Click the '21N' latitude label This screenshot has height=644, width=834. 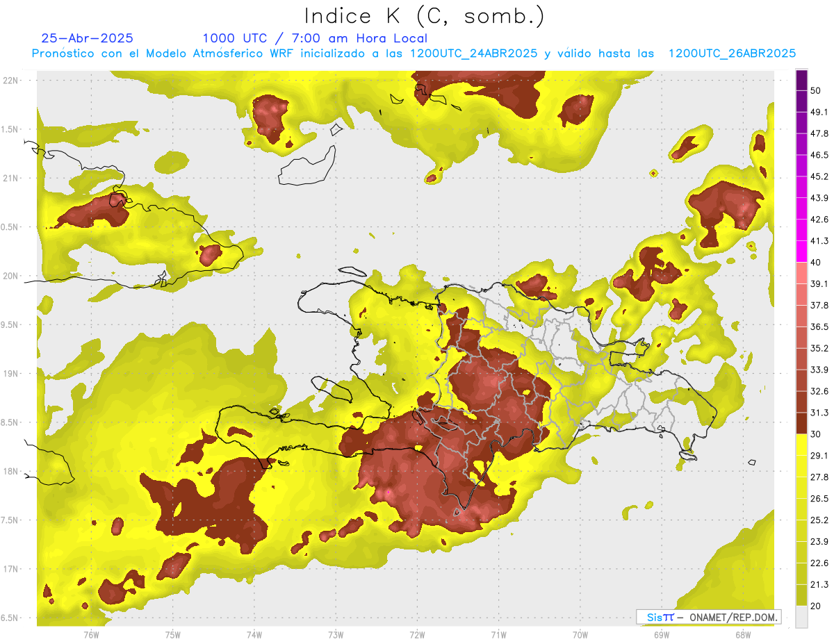coord(11,178)
